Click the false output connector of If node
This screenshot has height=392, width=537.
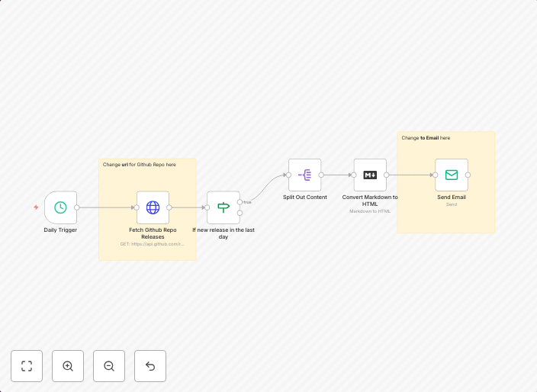(240, 214)
